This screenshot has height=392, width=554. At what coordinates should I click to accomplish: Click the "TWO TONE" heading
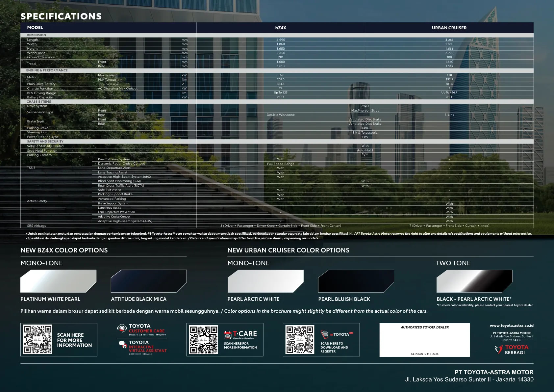pos(453,263)
